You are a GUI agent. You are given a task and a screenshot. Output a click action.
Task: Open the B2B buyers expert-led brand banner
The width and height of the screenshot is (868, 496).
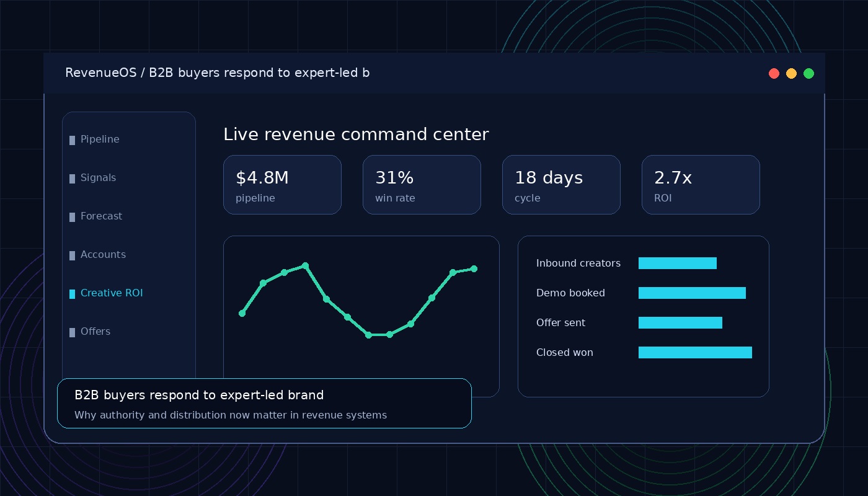(x=264, y=404)
